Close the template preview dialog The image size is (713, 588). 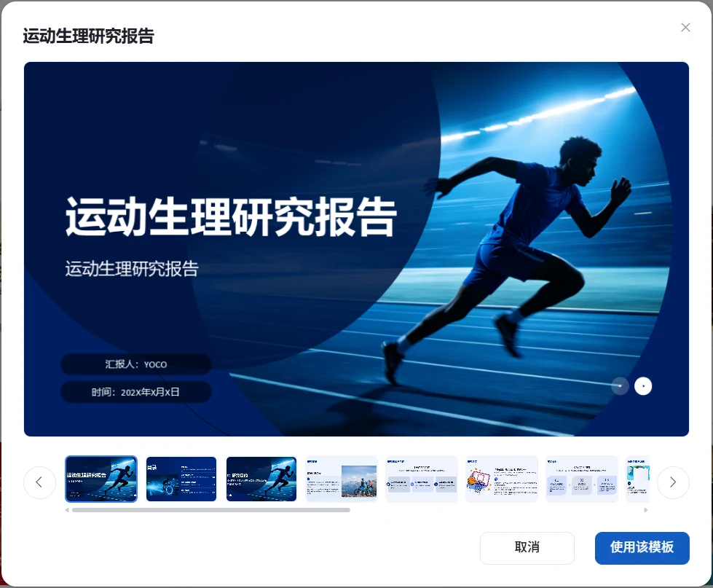(685, 28)
